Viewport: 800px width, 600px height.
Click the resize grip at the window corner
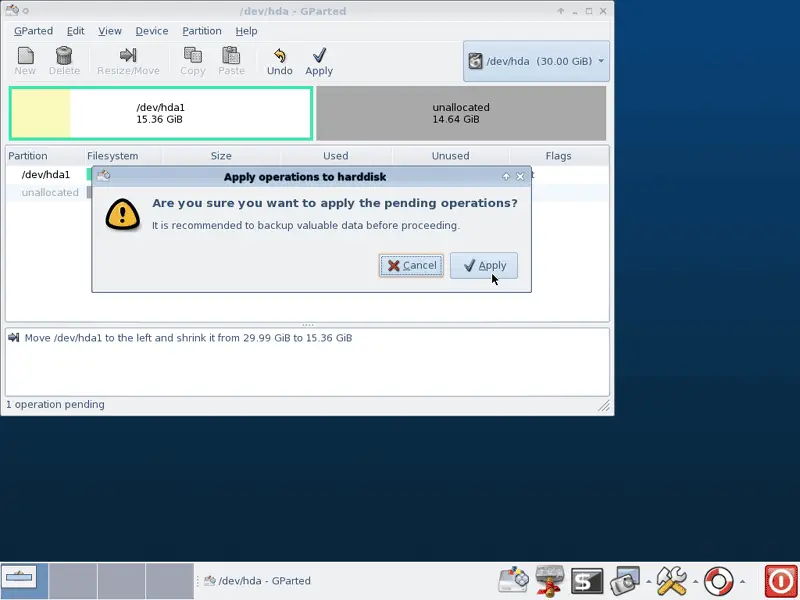click(604, 406)
